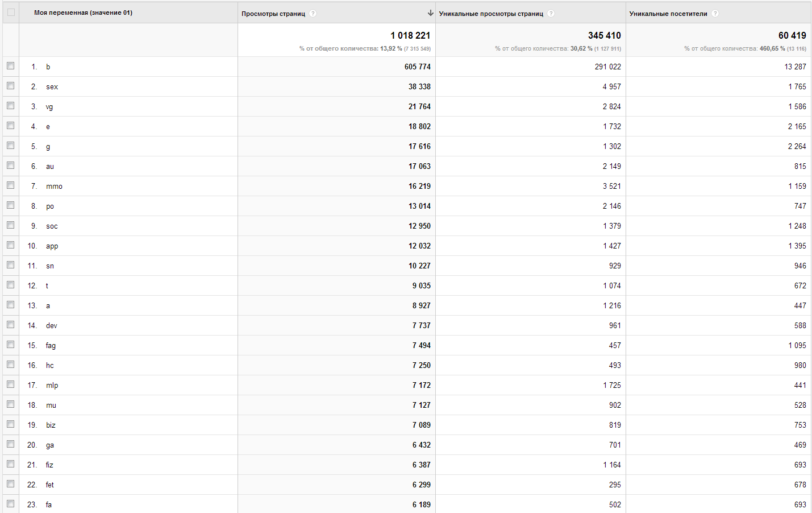Sort by "Уникальные просмотры страниц" column header
812x513 pixels.
coord(491,14)
